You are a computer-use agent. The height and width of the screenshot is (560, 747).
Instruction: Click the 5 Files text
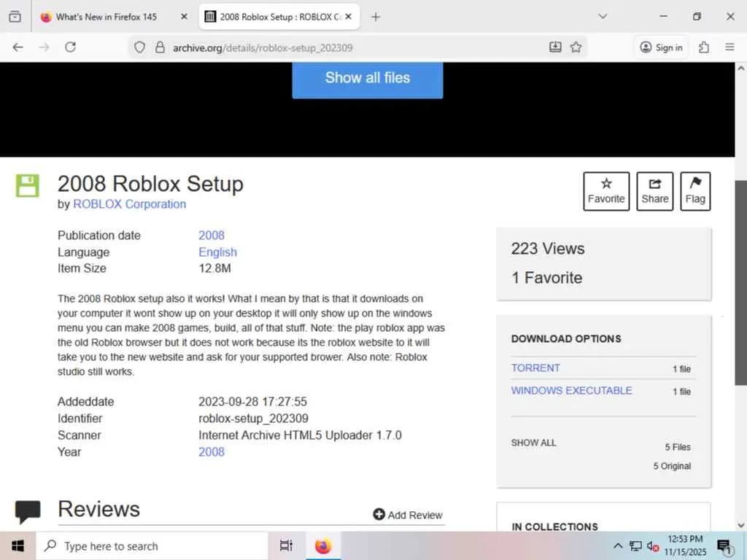(x=678, y=447)
